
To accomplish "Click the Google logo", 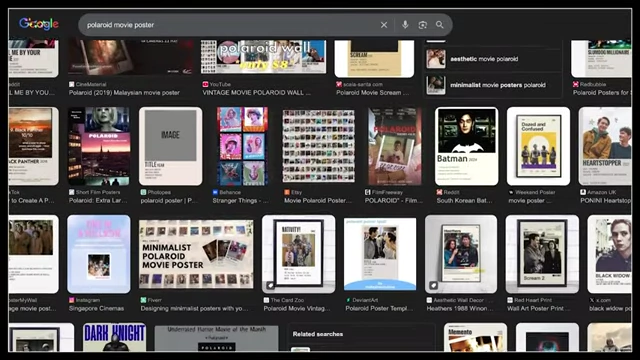I will pyautogui.click(x=39, y=24).
